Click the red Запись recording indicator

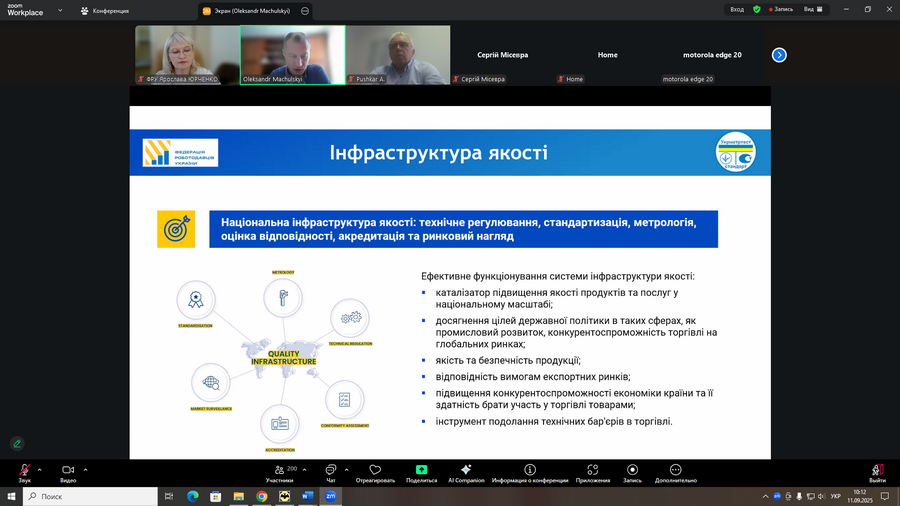point(781,9)
